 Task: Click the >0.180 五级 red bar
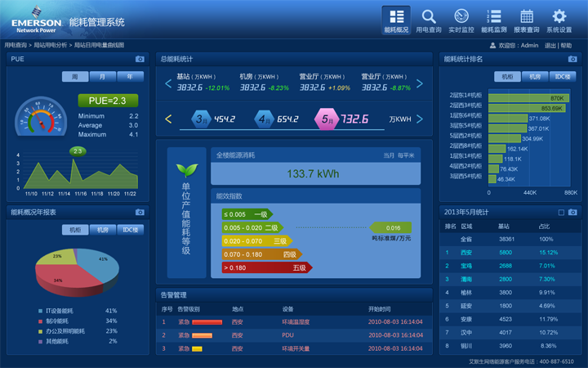267,267
